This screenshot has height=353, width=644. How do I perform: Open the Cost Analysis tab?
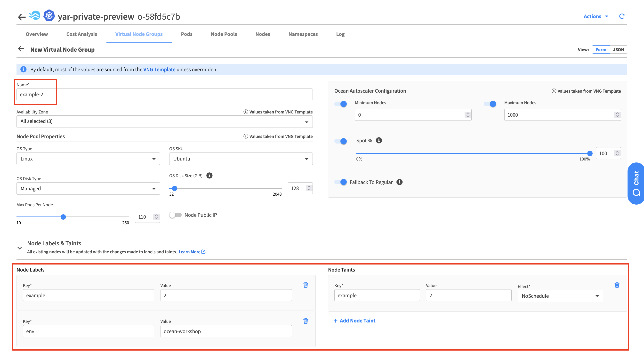point(81,34)
